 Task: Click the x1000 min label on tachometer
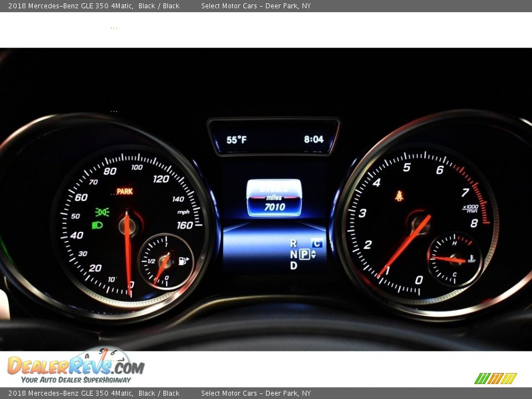click(470, 208)
